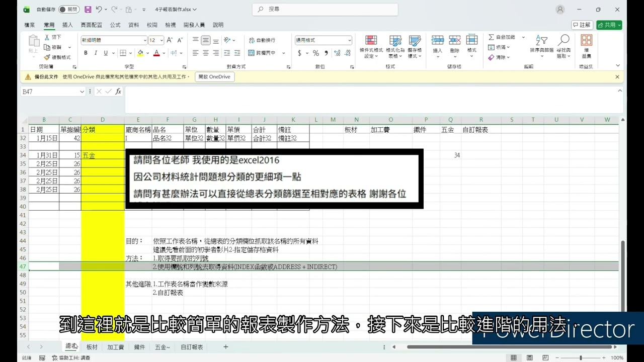Open the 檔案 (File) menu
Screen dimensions: 644x362
30,25
